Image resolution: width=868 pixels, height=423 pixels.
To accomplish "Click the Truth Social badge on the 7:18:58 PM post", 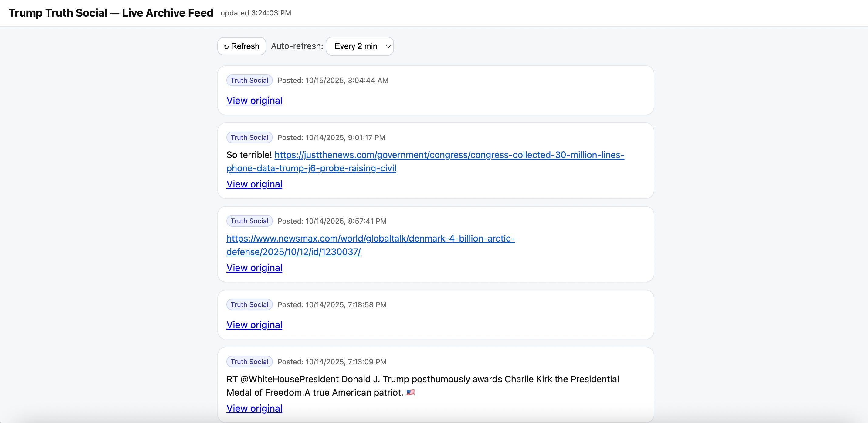I will click(x=249, y=304).
